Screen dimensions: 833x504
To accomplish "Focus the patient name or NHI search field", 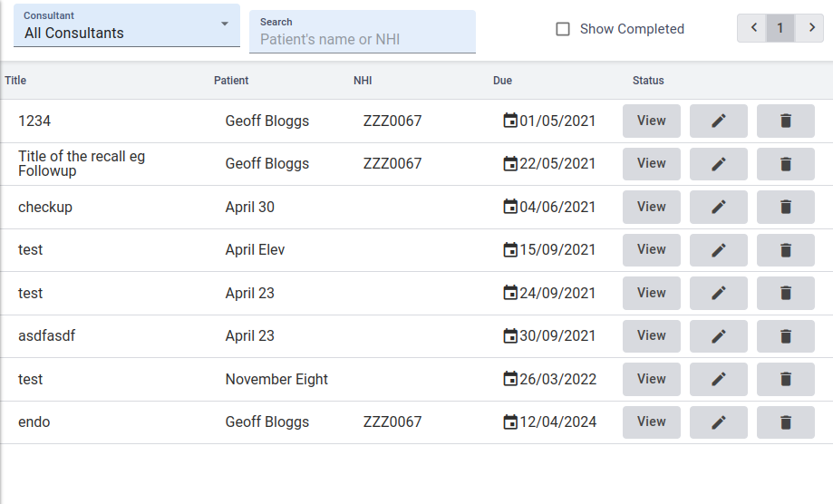I will click(x=363, y=39).
